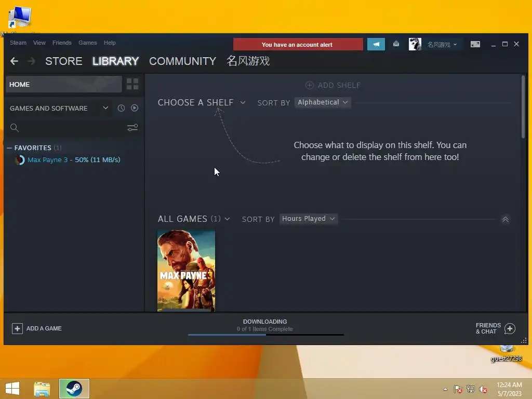Click the library vertical scrollbar
The image size is (532, 399).
point(523,107)
